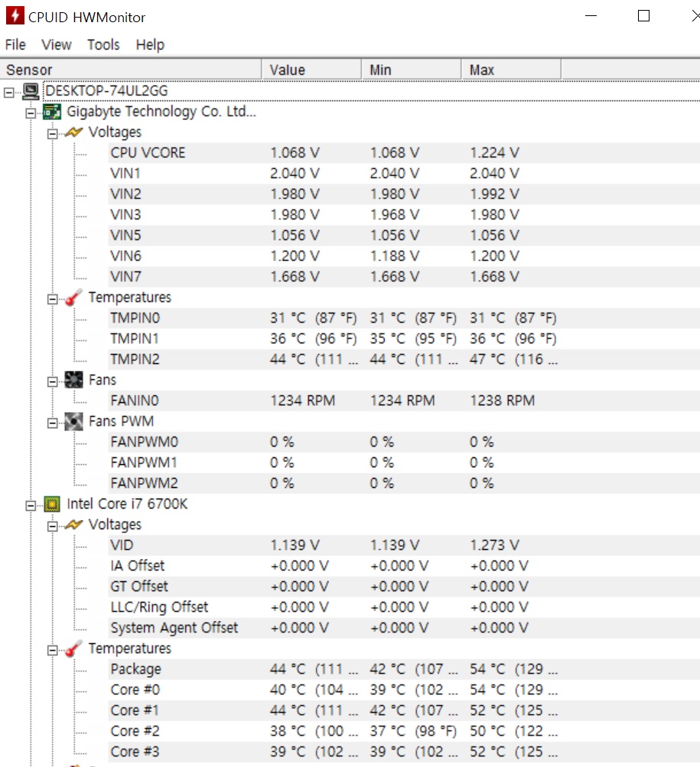Collapse the Intel Core i7 6700K node
The height and width of the screenshot is (767, 700).
coord(31,505)
